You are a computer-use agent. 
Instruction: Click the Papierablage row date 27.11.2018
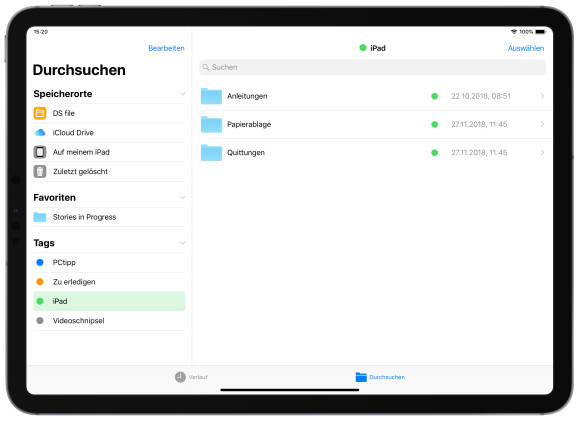tap(479, 124)
